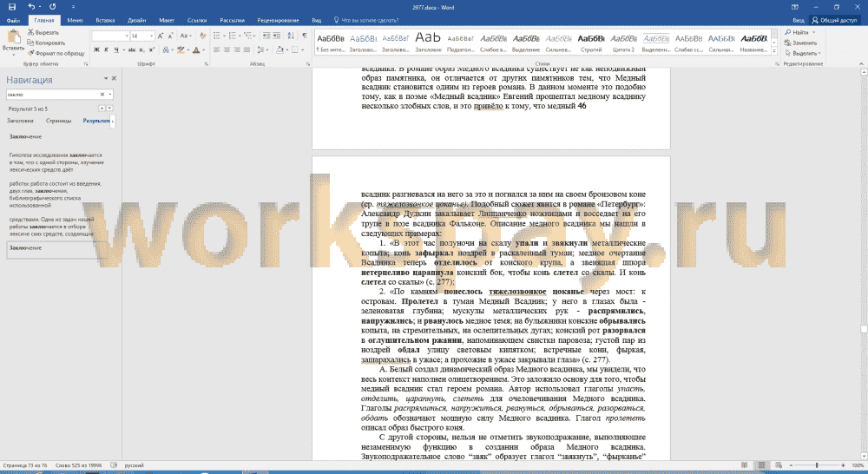Adjust the zoom slider in status bar
The width and height of the screenshot is (868, 474).
pos(817,465)
